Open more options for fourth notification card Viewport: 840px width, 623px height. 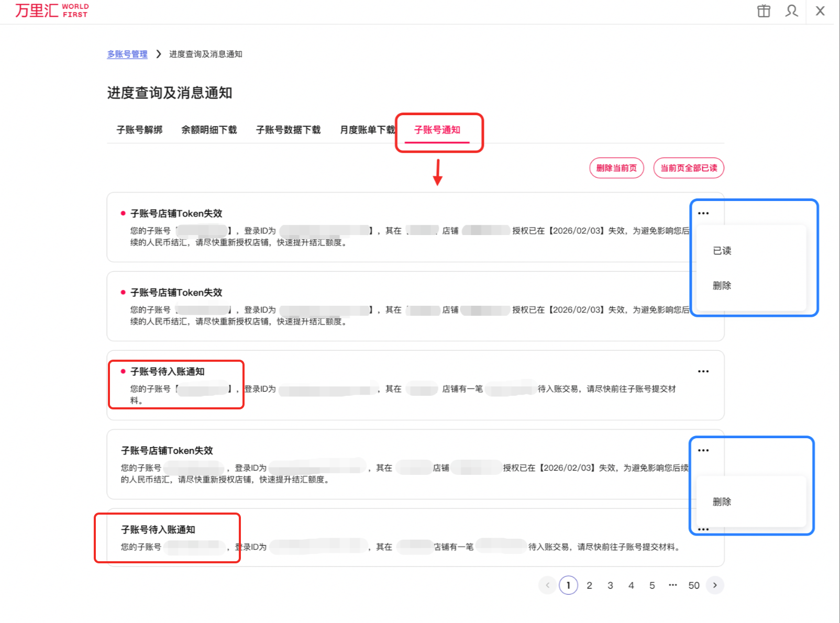coord(703,450)
